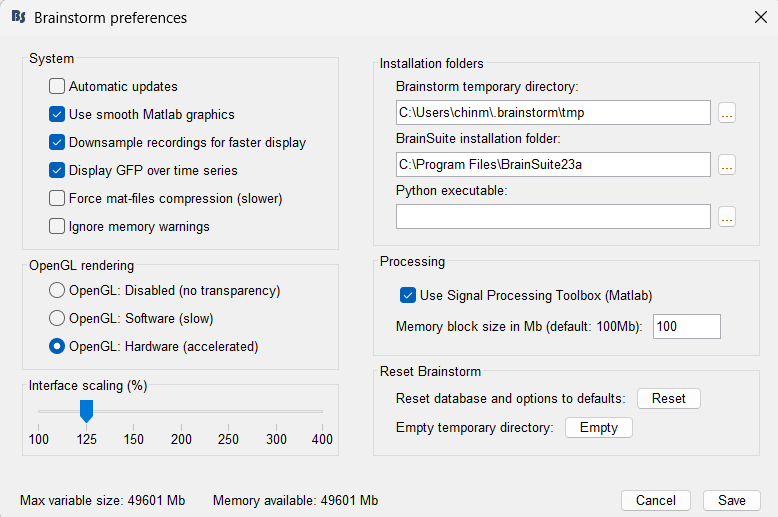Image resolution: width=778 pixels, height=517 pixels.
Task: Enable Force mat-files compression option
Action: coord(57,199)
